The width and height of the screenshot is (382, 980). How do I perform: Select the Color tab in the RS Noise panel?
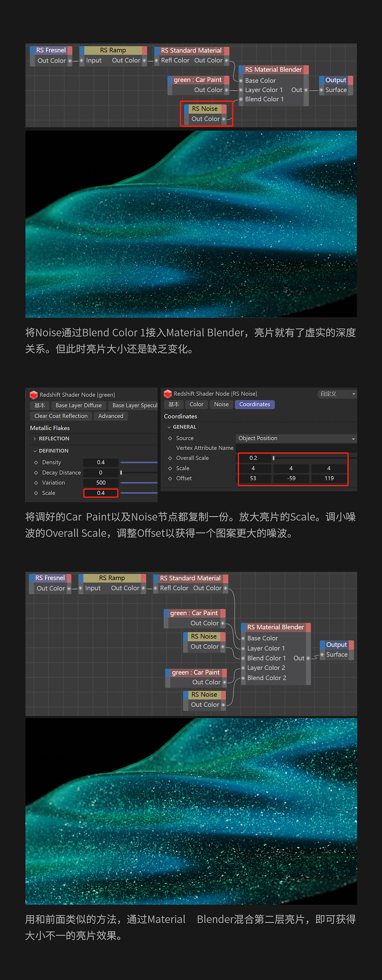(197, 404)
